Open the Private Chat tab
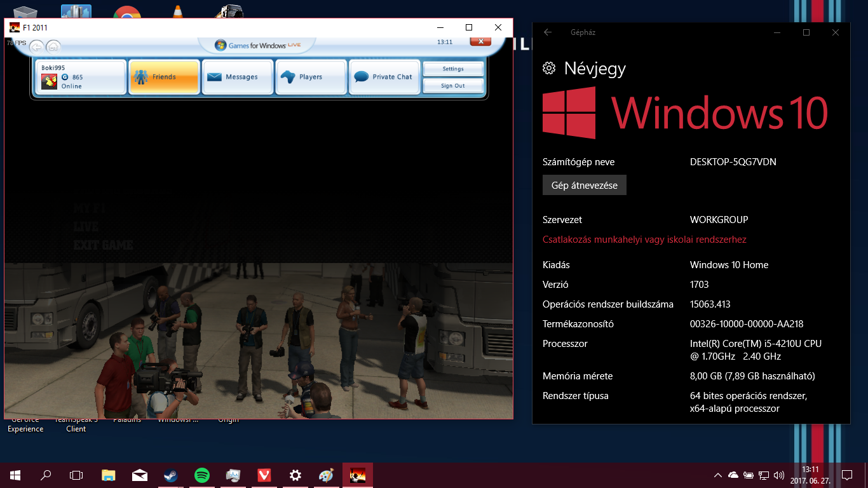 tap(385, 77)
